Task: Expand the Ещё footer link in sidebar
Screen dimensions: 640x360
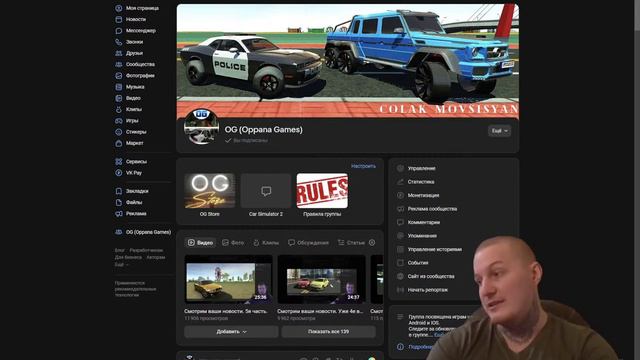Action: click(x=122, y=264)
